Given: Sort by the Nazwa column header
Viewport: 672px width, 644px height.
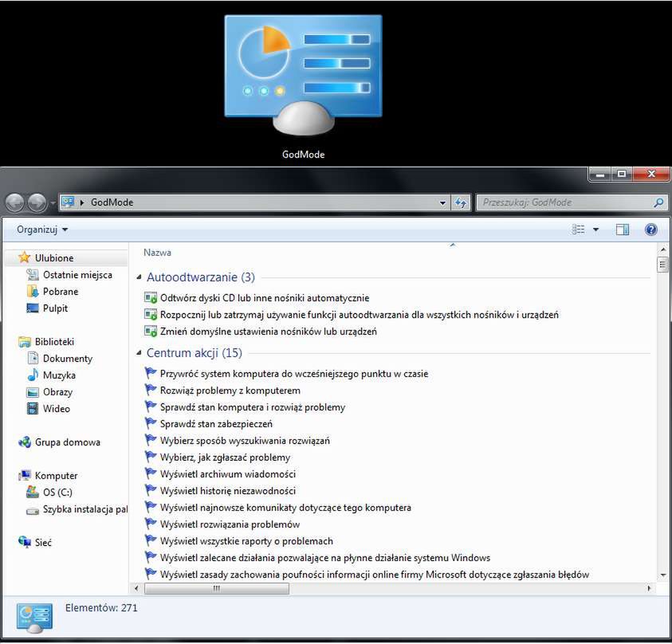Looking at the screenshot, I should (157, 253).
